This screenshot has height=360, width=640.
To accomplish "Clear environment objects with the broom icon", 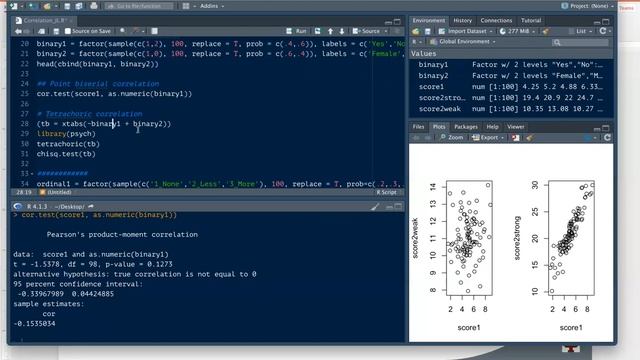I will (546, 31).
